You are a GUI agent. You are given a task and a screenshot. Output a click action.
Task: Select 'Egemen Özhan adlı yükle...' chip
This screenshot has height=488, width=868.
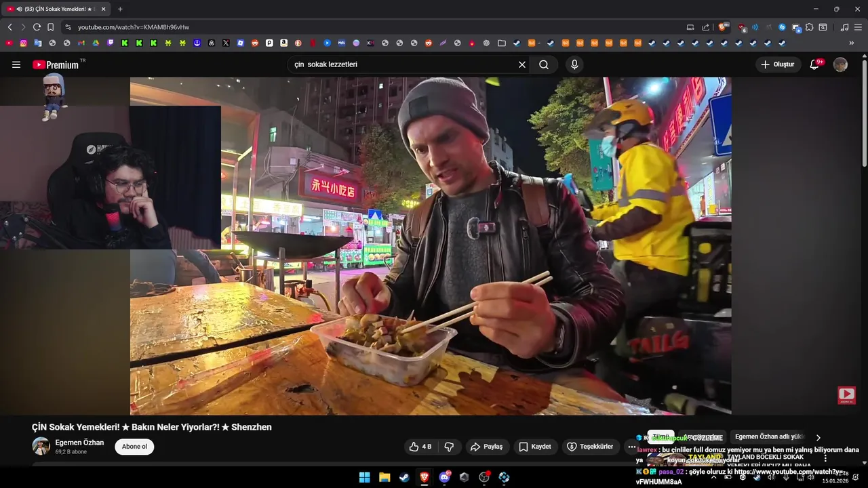coord(769,437)
